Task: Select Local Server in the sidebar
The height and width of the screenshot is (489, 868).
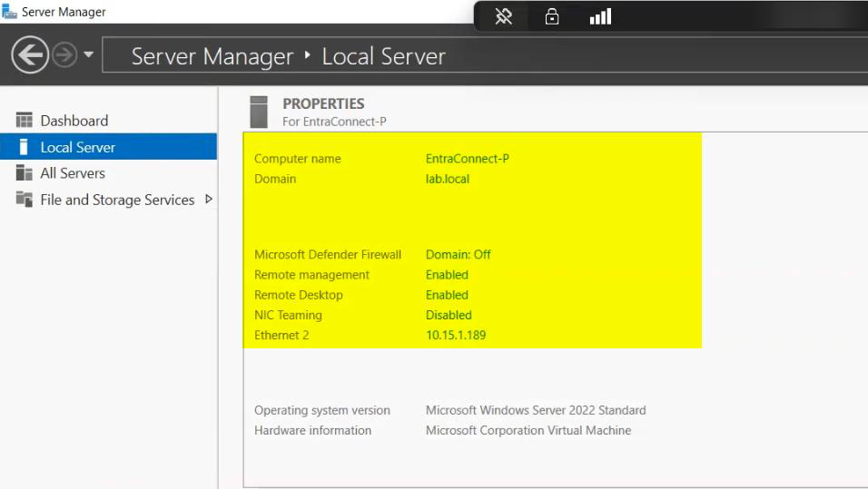Action: (109, 147)
